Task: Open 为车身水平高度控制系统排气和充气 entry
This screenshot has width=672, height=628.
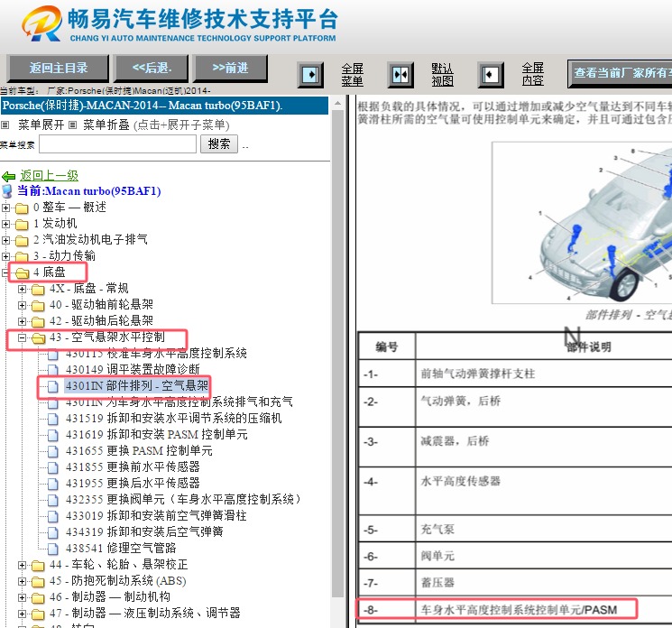Action: pos(180,402)
